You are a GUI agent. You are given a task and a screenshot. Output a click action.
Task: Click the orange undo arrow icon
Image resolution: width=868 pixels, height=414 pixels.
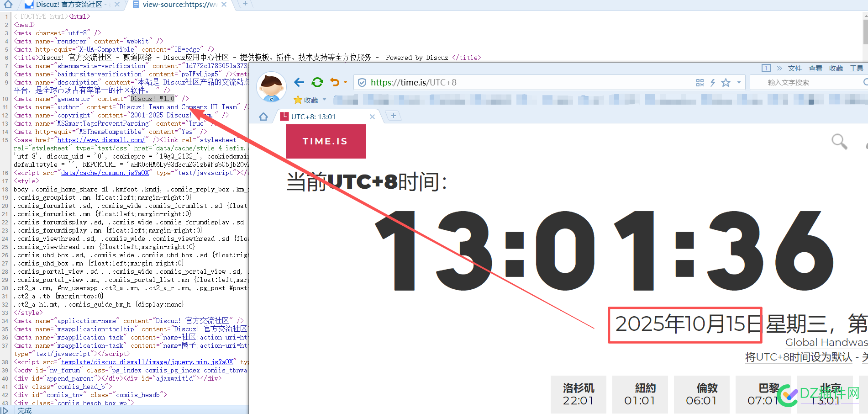pyautogui.click(x=335, y=82)
